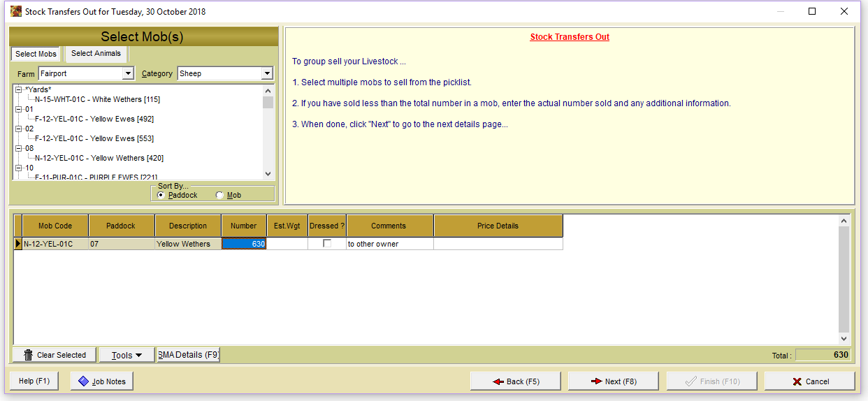The width and height of the screenshot is (868, 401).
Task: Open the Tools dropdown menu
Action: pyautogui.click(x=127, y=355)
